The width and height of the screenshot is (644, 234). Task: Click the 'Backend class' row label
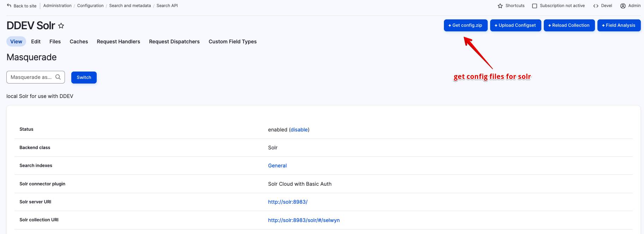pos(35,148)
